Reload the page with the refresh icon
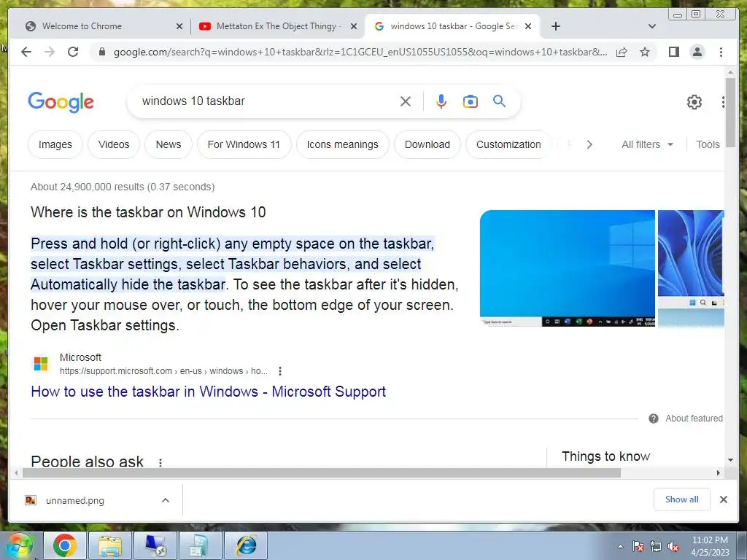 [x=73, y=52]
